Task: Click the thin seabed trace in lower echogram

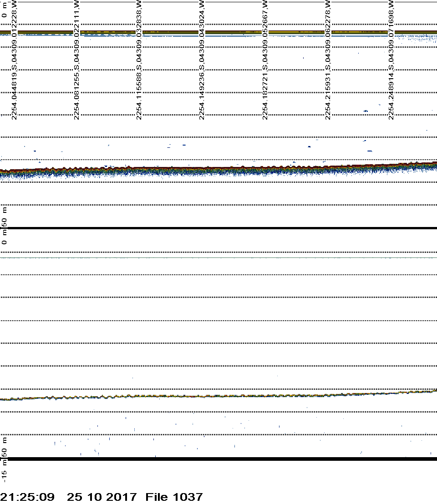Action: coord(218,396)
